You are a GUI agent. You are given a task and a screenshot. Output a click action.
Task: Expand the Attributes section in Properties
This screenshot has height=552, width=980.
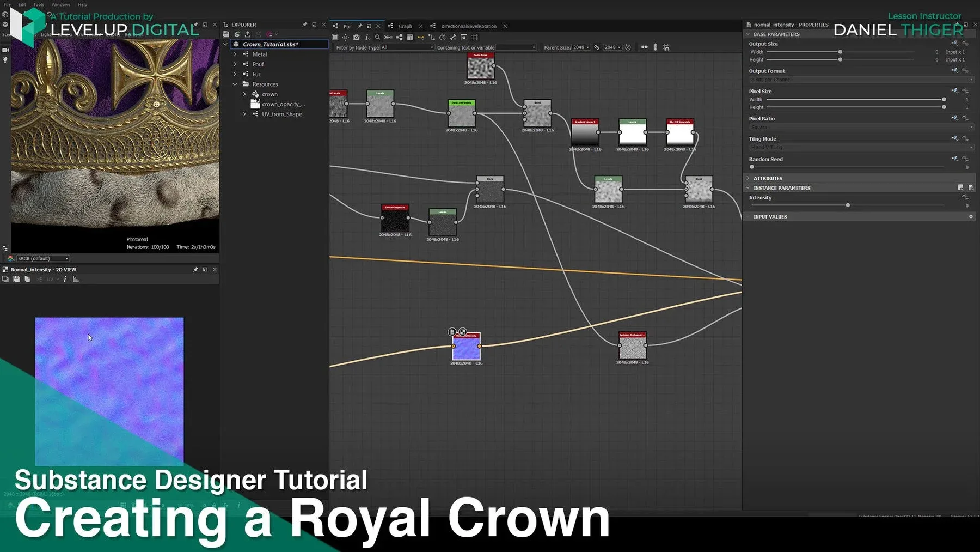tap(748, 178)
